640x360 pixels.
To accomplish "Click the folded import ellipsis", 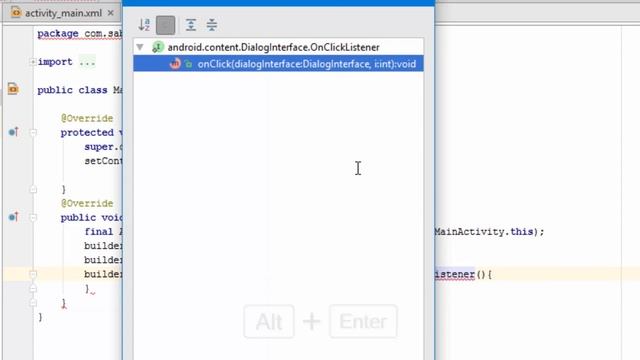I will 87,62.
